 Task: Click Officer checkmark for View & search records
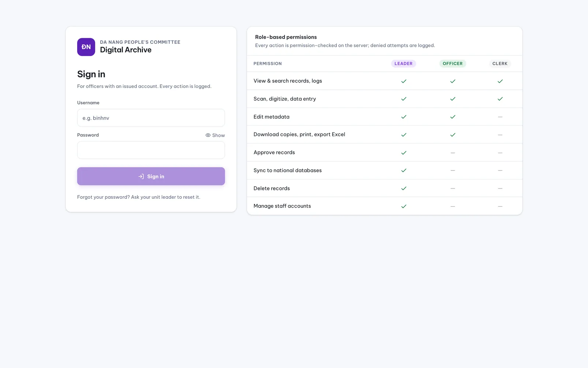(x=453, y=81)
